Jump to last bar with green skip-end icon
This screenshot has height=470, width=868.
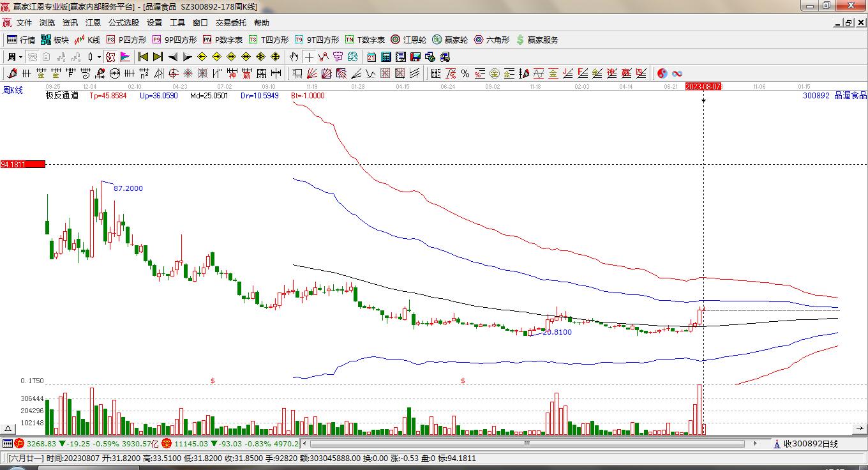click(158, 57)
